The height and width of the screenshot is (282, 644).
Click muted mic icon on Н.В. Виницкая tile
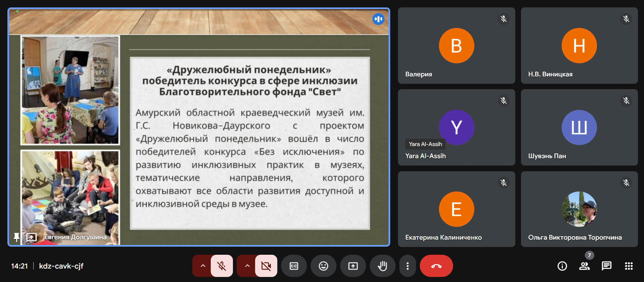tap(626, 19)
